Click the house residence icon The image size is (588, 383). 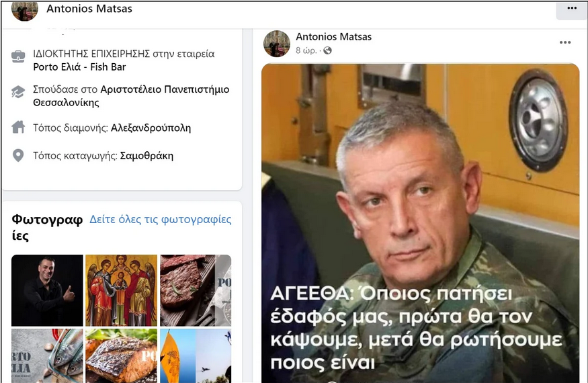click(x=18, y=127)
